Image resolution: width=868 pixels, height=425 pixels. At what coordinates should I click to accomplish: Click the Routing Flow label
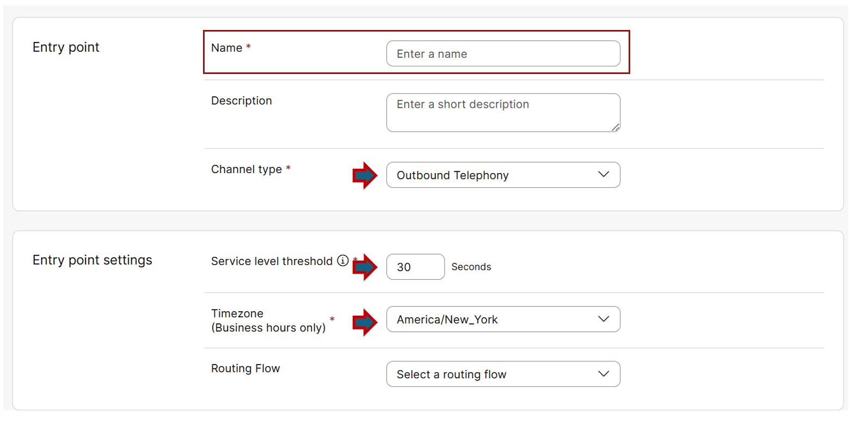tap(245, 368)
